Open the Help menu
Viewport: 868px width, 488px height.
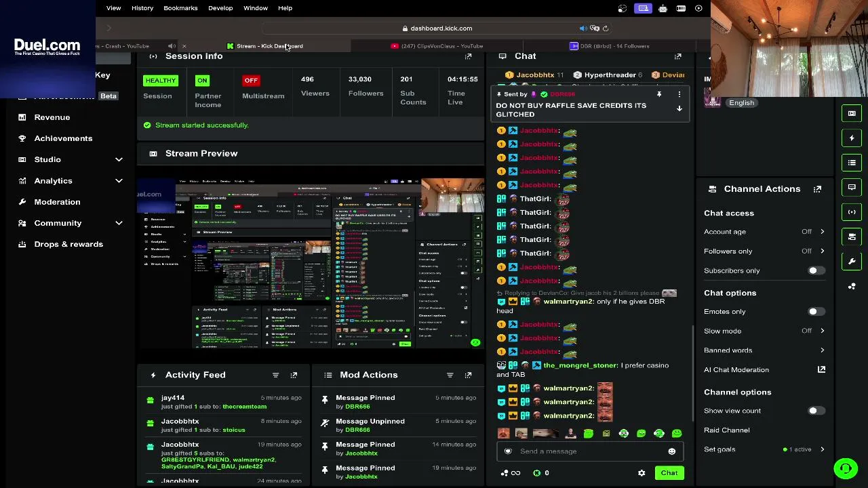285,8
